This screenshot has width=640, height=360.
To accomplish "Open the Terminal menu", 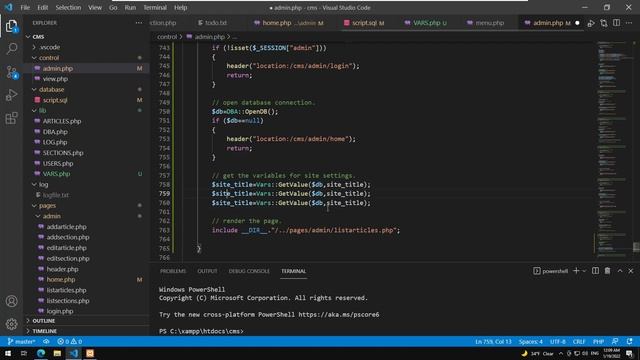I will [x=155, y=7].
